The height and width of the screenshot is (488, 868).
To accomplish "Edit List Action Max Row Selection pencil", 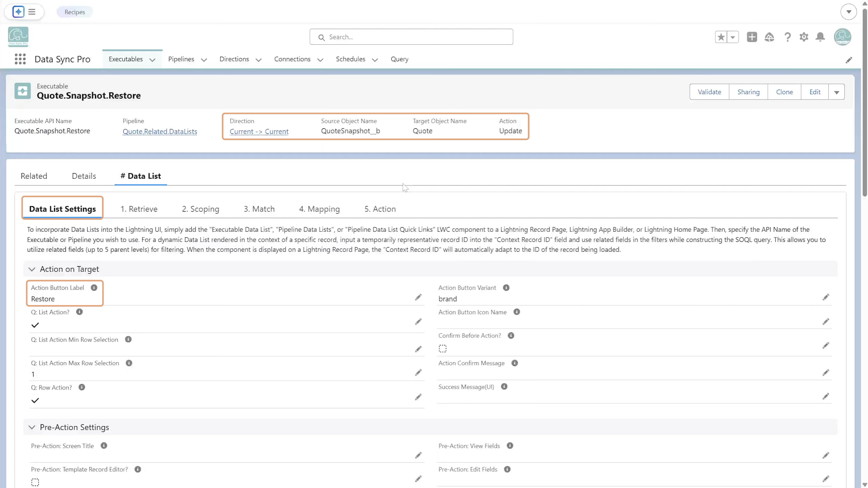I will click(x=418, y=373).
